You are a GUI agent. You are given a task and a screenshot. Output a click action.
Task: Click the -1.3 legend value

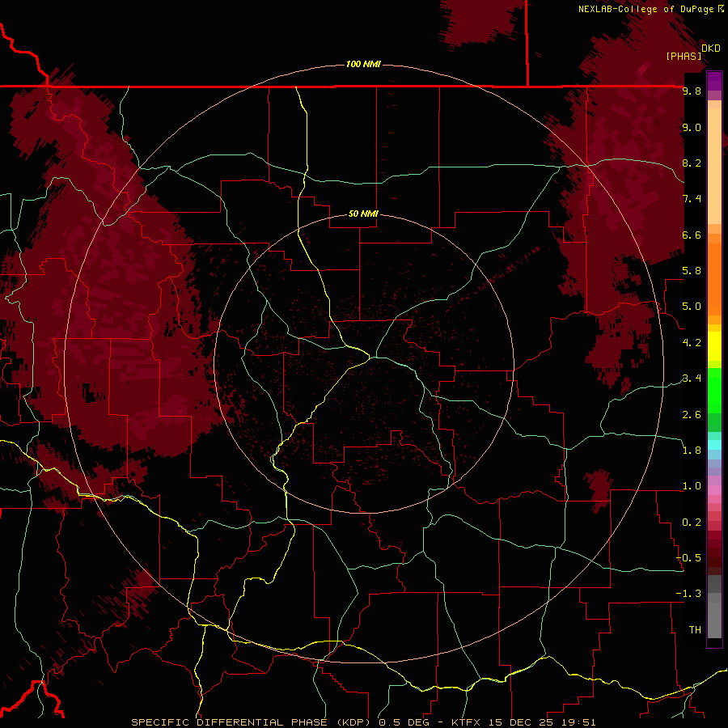pos(689,594)
